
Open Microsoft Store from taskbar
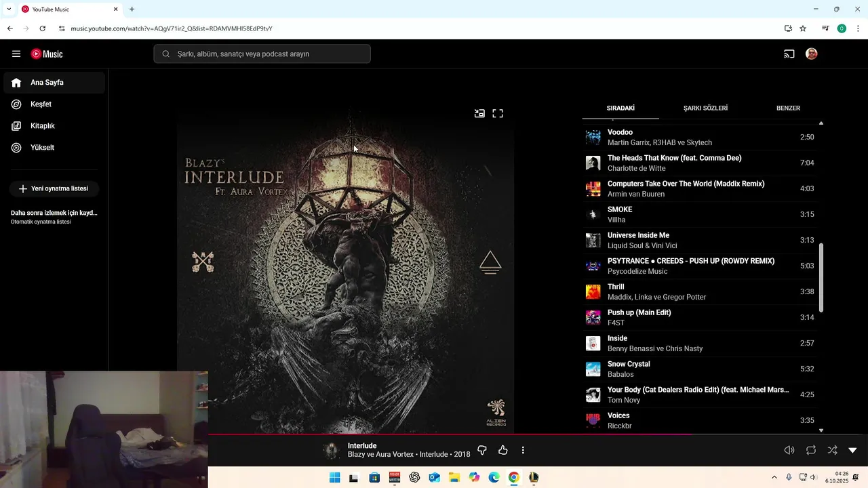[x=374, y=477]
